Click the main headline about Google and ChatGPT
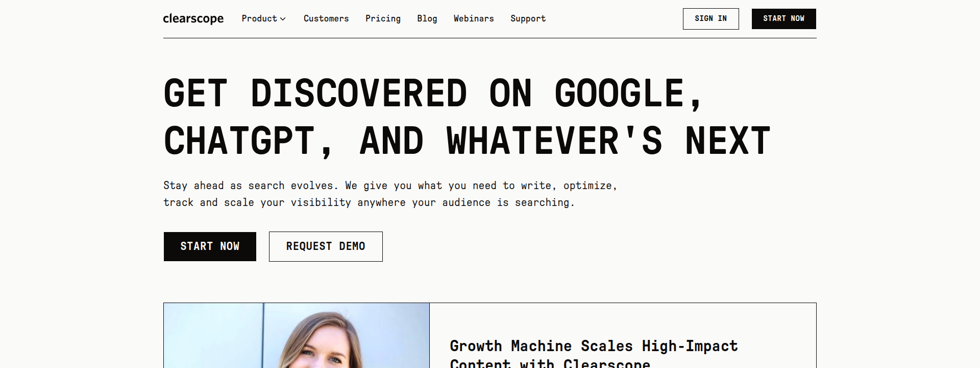The width and height of the screenshot is (980, 368). point(467,117)
